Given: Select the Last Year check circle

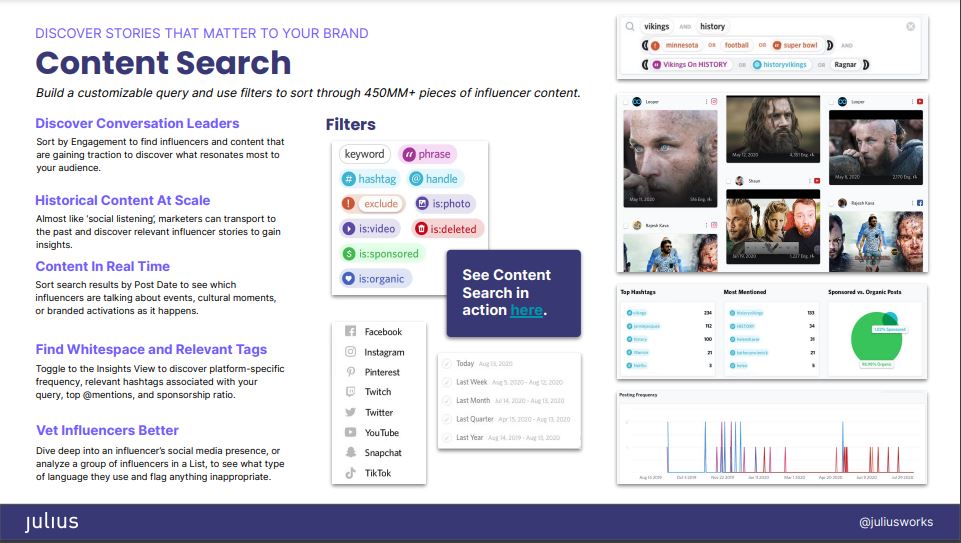Looking at the screenshot, I should tap(447, 438).
